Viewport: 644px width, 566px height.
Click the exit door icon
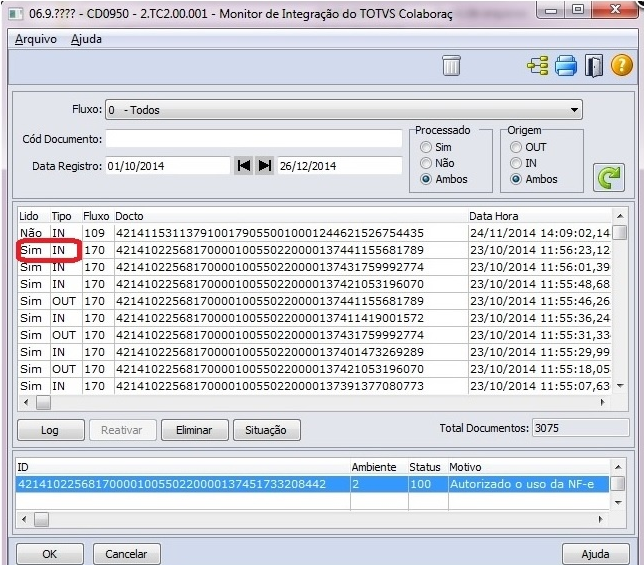tap(594, 66)
